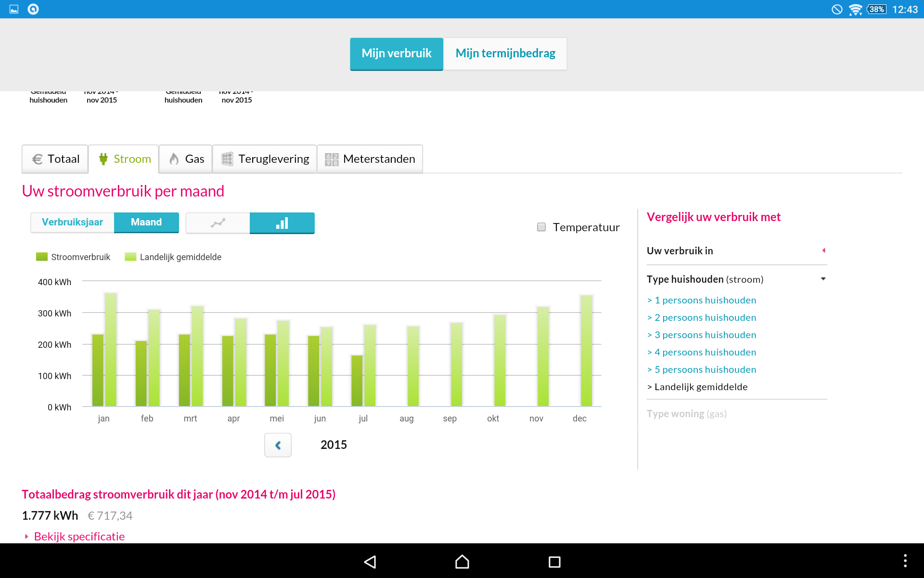
Task: Tap the Android back navigation icon
Action: pyautogui.click(x=370, y=562)
